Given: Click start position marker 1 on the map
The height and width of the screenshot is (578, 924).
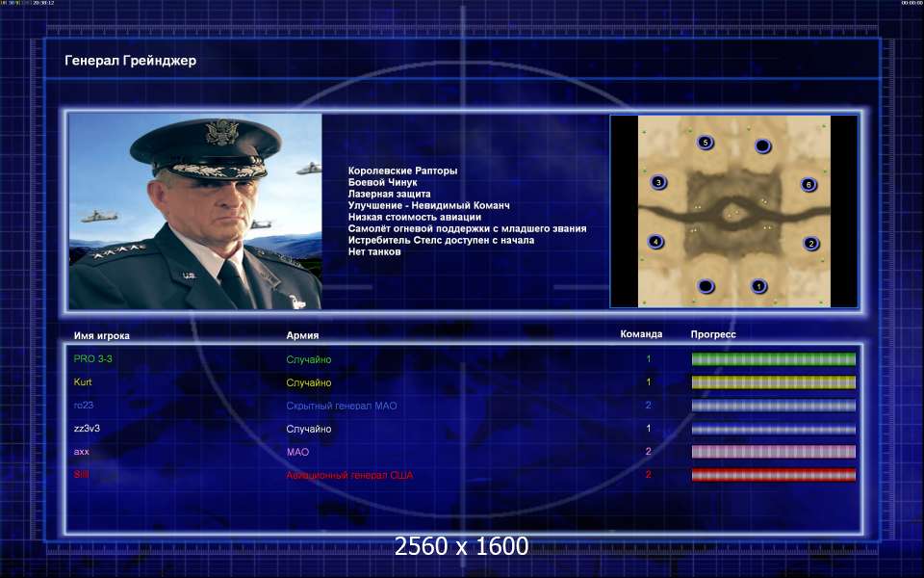Looking at the screenshot, I should [758, 286].
